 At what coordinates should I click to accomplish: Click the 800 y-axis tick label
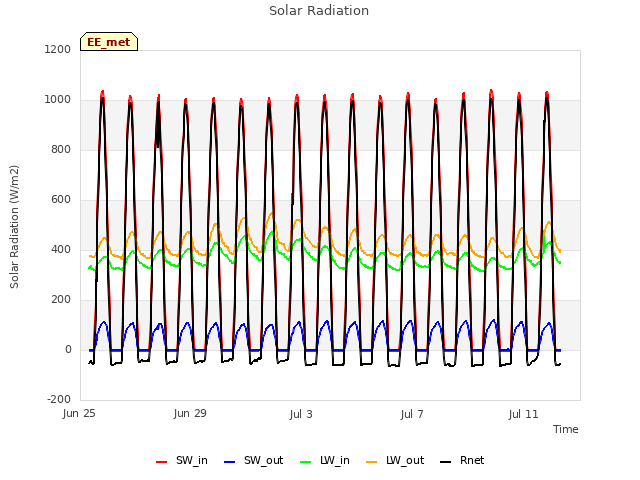61,149
